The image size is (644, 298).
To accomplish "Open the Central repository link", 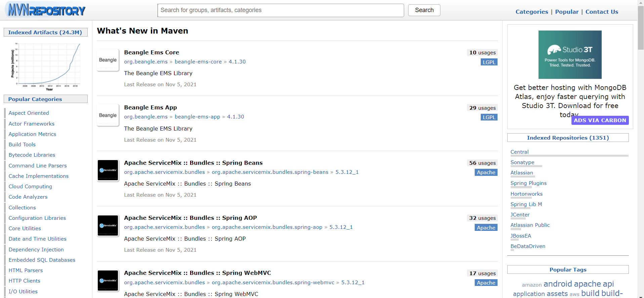I will click(519, 152).
